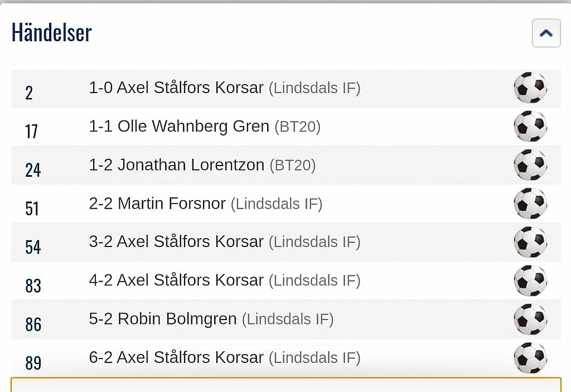This screenshot has height=392, width=571.
Task: Click the goal icon for 3-2 score
Action: [530, 242]
